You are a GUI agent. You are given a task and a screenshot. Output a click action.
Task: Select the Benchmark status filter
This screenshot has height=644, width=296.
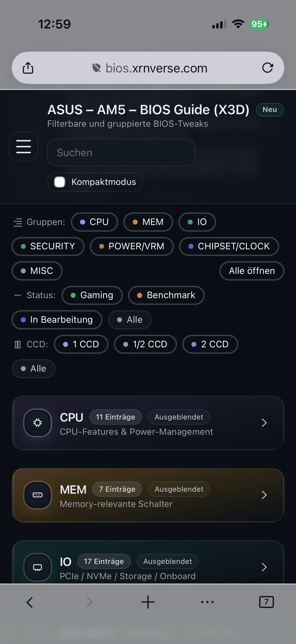coord(166,295)
